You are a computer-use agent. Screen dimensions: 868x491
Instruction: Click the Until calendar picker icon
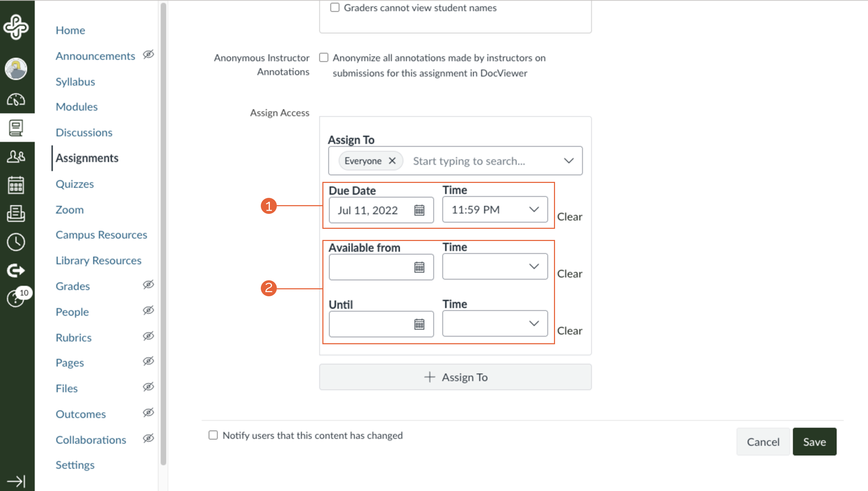pos(419,324)
